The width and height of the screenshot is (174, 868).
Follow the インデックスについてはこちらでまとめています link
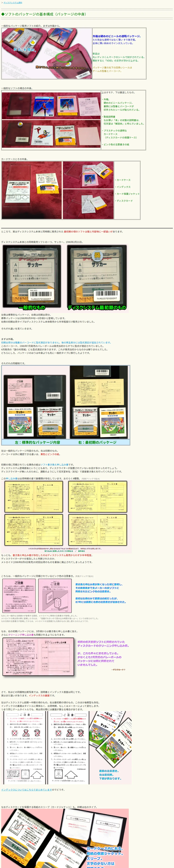(26, 789)
